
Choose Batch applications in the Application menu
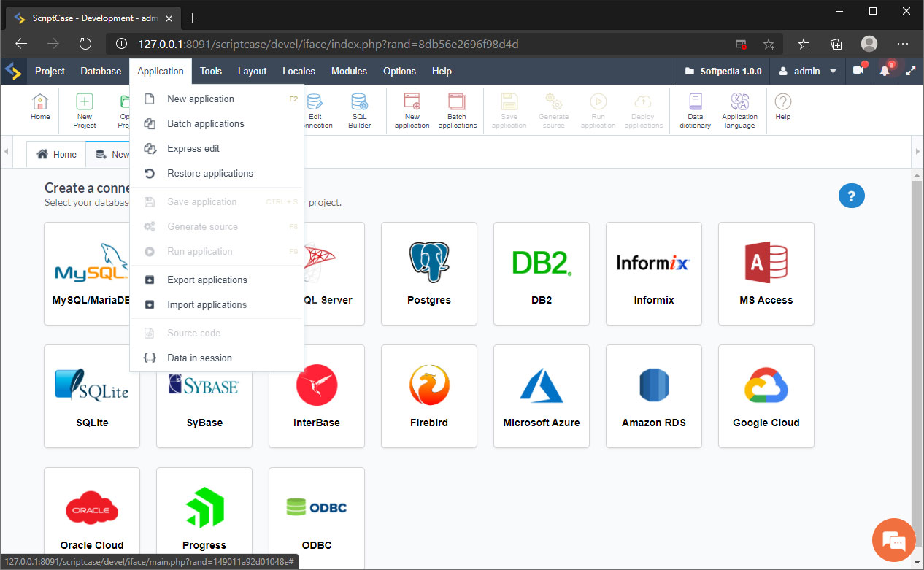217,123
